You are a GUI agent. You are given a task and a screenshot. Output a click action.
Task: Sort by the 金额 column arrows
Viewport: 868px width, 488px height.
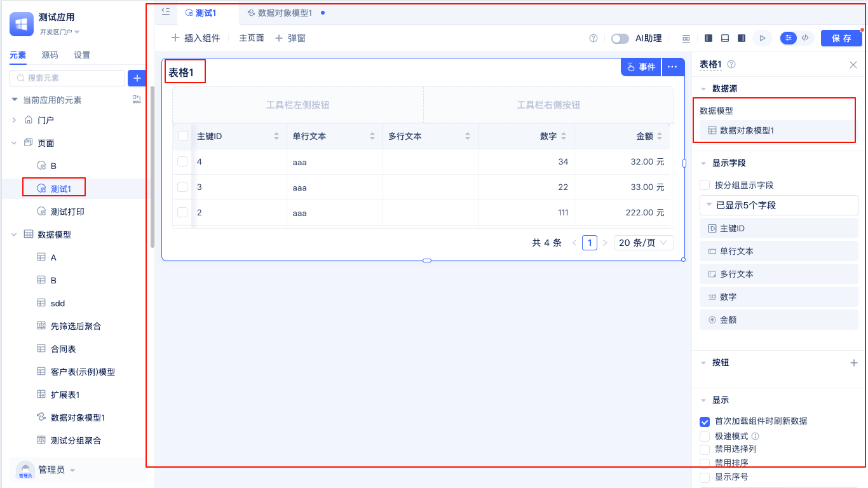coord(660,136)
